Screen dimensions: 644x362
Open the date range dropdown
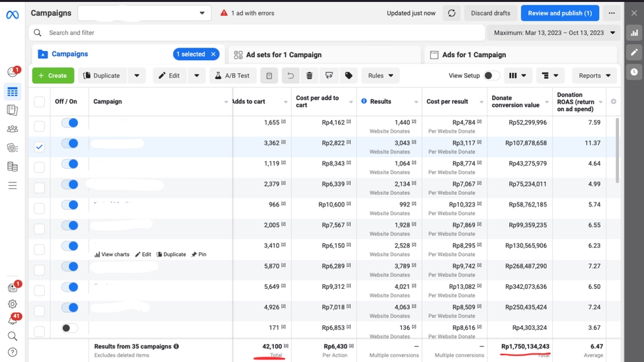click(x=553, y=33)
